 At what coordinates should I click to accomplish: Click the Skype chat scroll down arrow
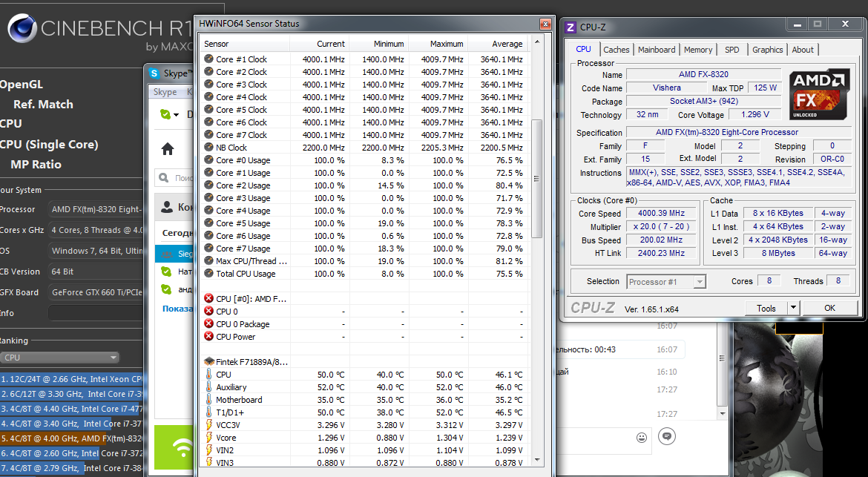723,413
